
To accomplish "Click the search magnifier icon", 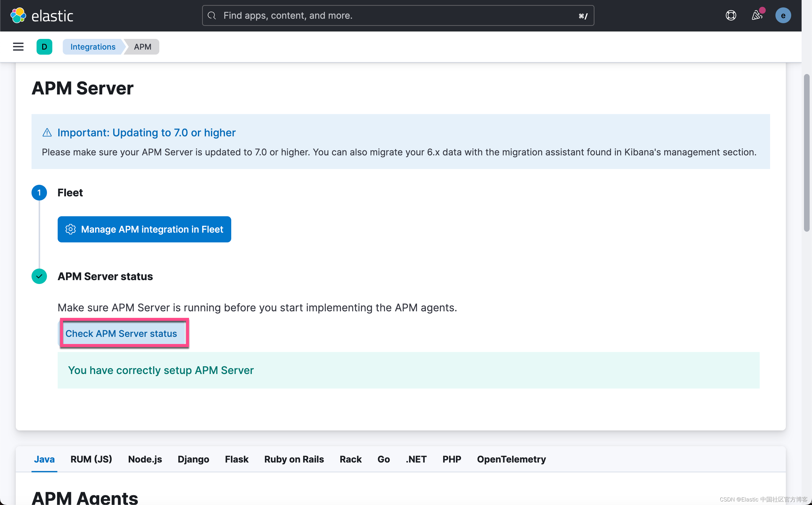I will [212, 15].
